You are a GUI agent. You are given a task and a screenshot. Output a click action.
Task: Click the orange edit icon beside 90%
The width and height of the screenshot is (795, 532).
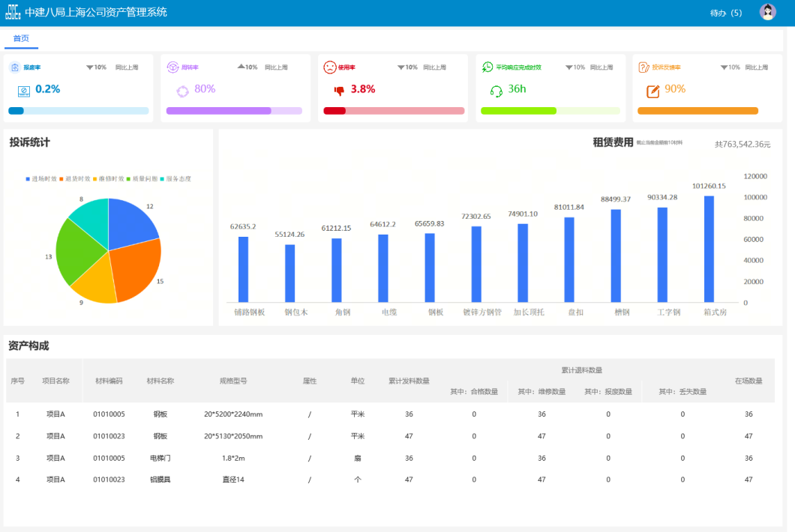(x=652, y=91)
